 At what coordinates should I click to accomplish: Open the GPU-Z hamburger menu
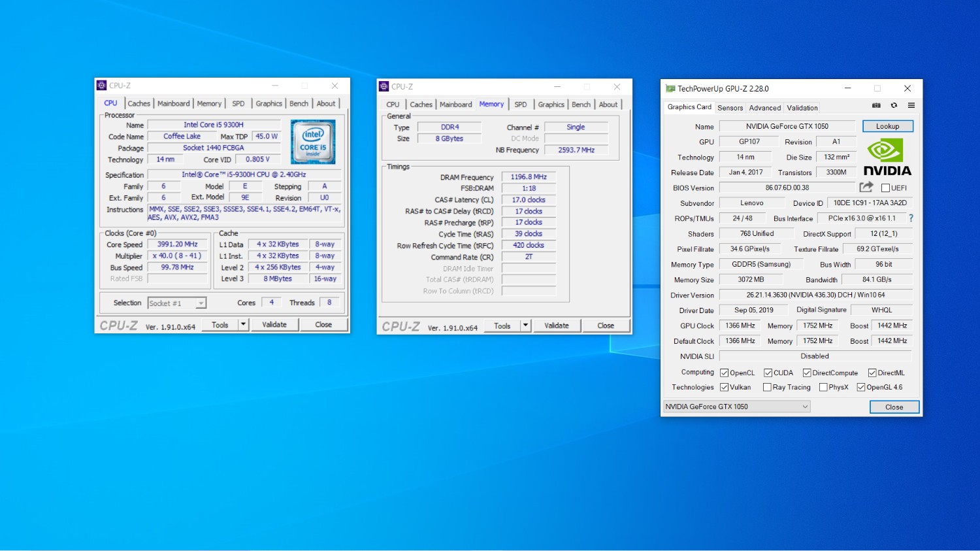point(911,105)
